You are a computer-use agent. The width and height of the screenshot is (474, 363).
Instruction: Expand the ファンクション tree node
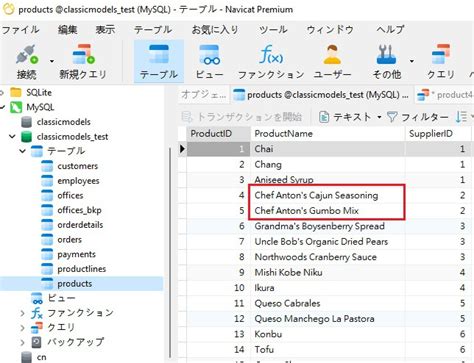click(22, 313)
